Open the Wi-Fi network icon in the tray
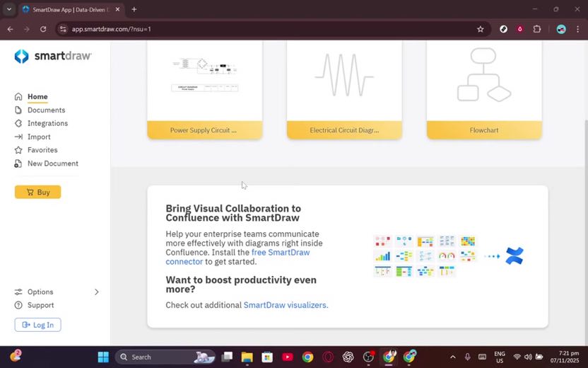 [x=517, y=357]
